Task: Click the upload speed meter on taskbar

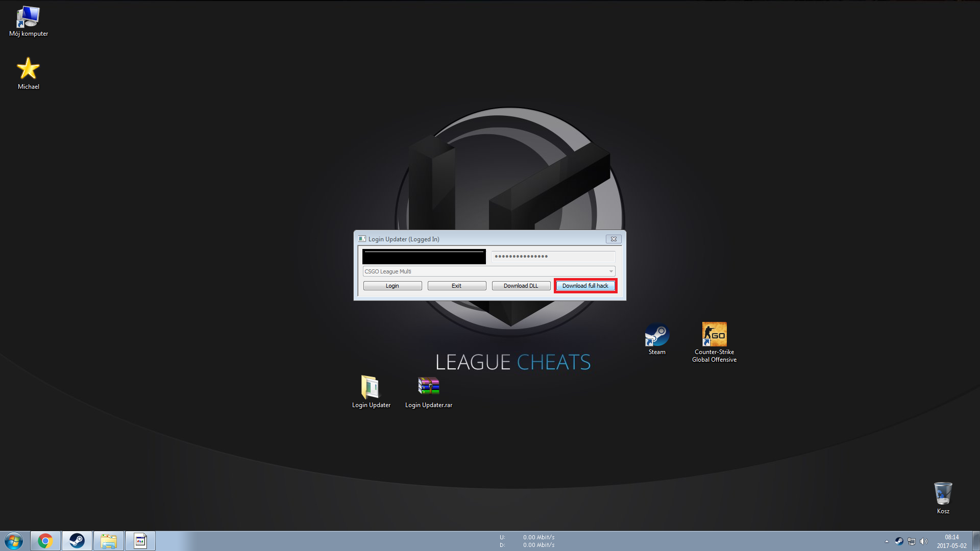Action: 527,537
